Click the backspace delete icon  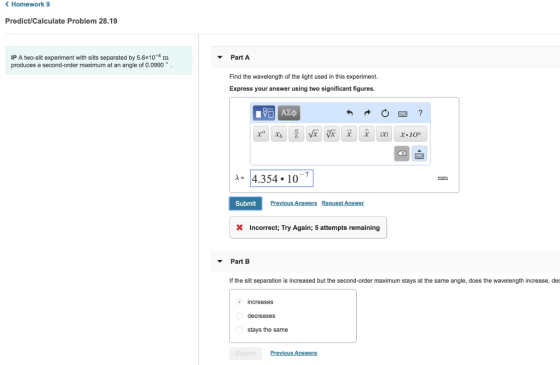402,154
